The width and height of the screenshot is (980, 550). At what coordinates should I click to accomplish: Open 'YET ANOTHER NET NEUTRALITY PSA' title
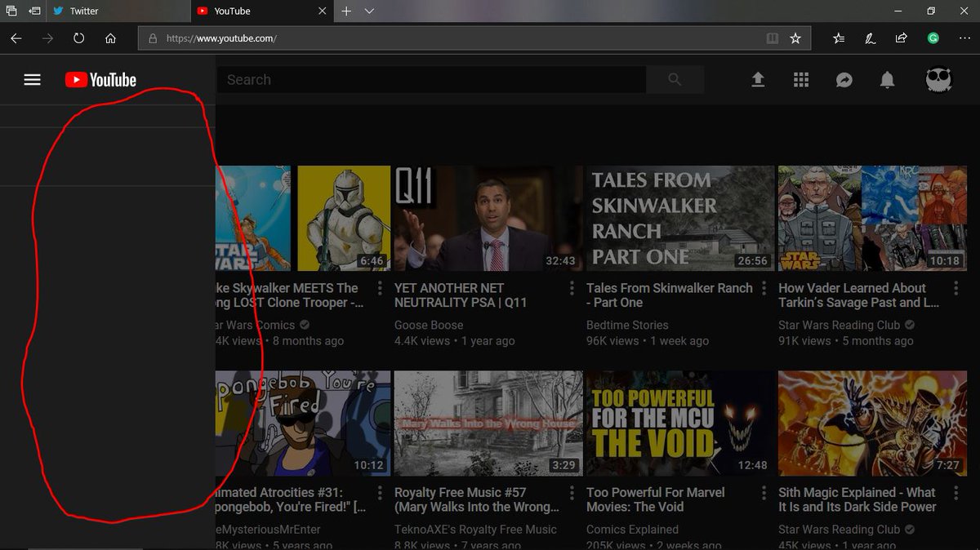[461, 295]
